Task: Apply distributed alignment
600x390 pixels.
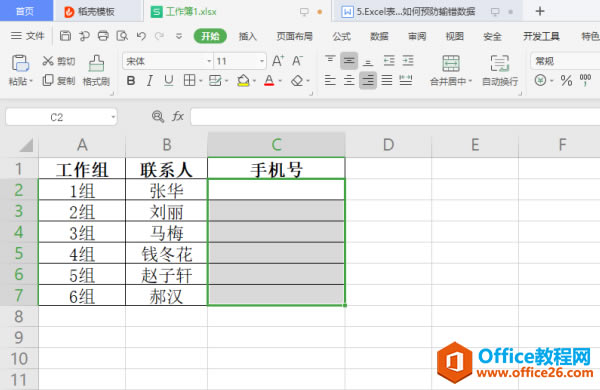Action: point(406,80)
